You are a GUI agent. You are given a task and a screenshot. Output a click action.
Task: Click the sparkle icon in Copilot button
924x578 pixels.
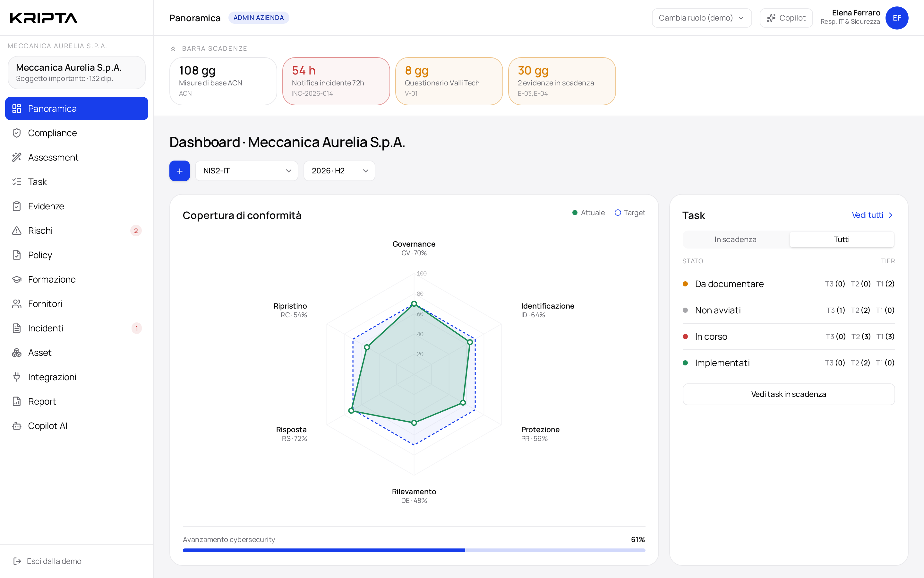point(771,18)
